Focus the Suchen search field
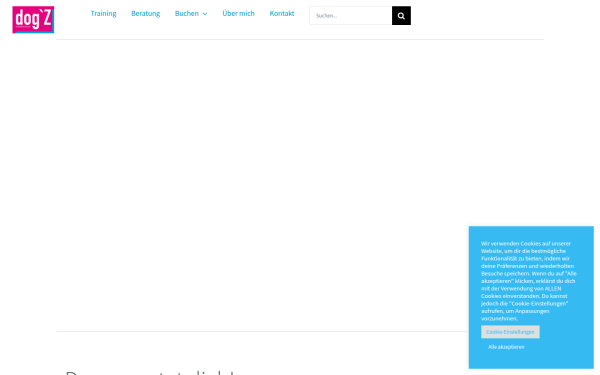Viewport: 600px width, 375px height. pos(351,16)
